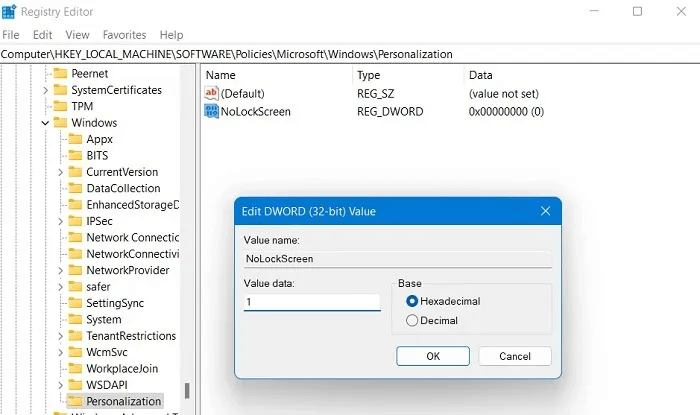Click the REG_SZ type cell
Screen dimensions: 700x415
point(375,94)
